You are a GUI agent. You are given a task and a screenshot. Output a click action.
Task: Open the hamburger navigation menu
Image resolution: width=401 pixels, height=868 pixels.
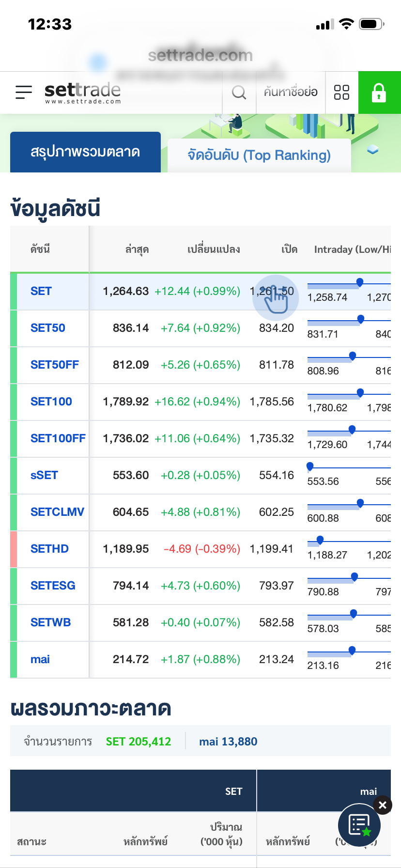pyautogui.click(x=23, y=92)
